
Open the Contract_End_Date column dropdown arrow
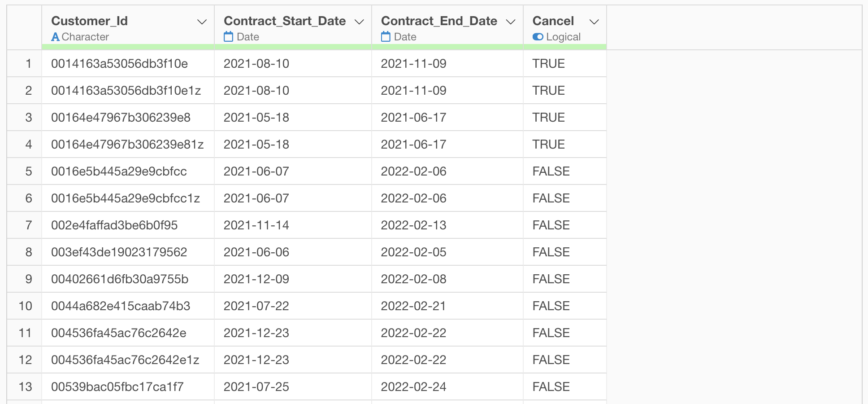coord(511,22)
